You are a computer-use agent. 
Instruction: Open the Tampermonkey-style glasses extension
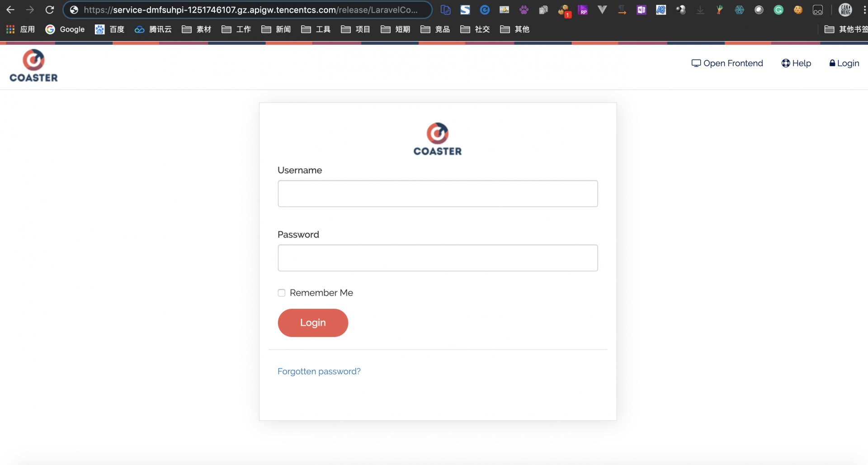(x=818, y=10)
